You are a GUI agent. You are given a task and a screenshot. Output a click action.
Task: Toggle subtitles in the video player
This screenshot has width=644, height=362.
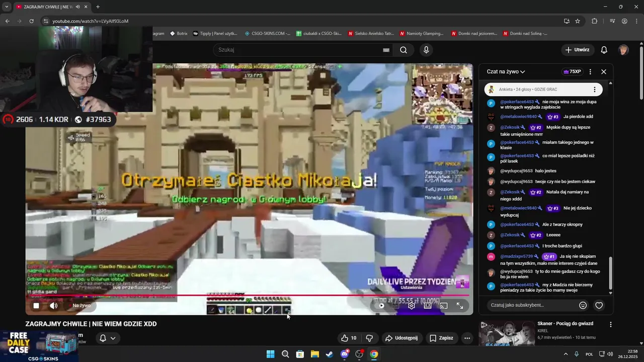395,306
